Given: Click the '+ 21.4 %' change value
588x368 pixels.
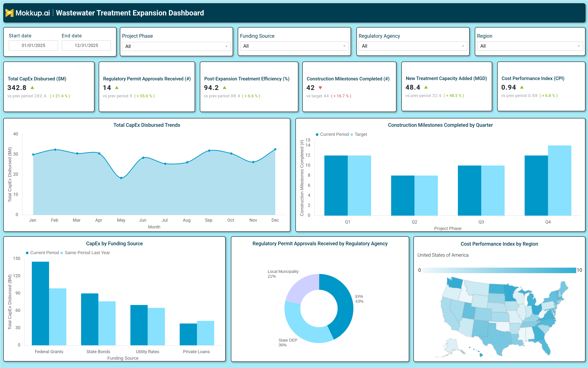Looking at the screenshot, I should [60, 96].
